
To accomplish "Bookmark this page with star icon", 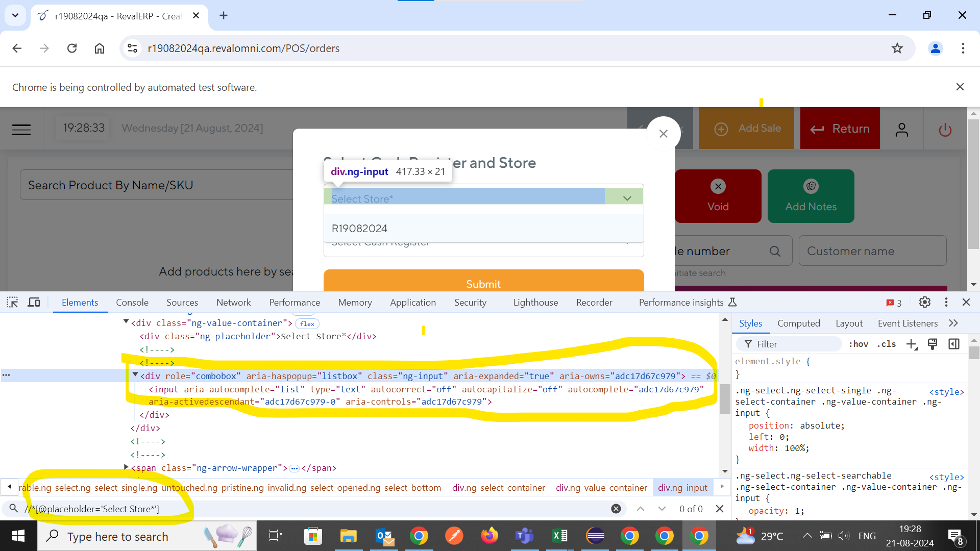I will pos(897,48).
